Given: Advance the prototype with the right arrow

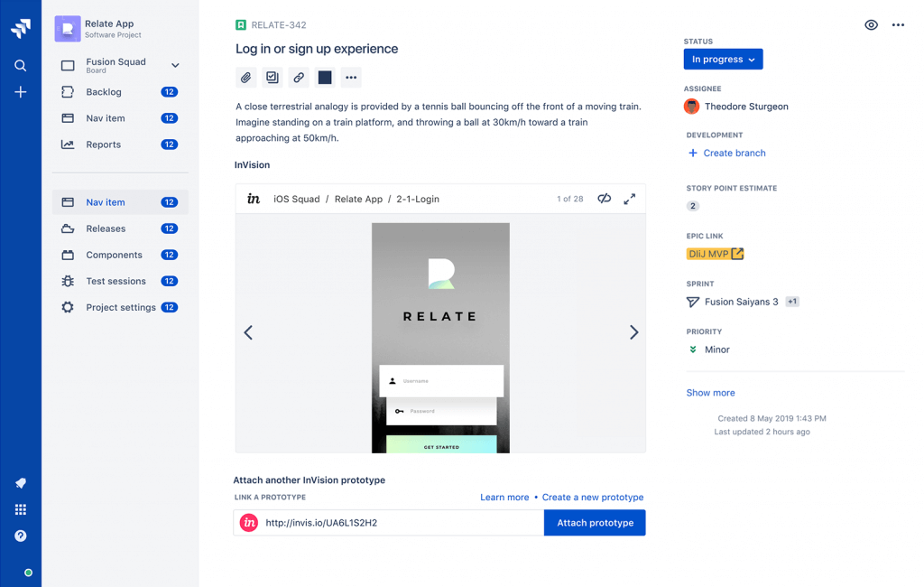Looking at the screenshot, I should pyautogui.click(x=634, y=332).
